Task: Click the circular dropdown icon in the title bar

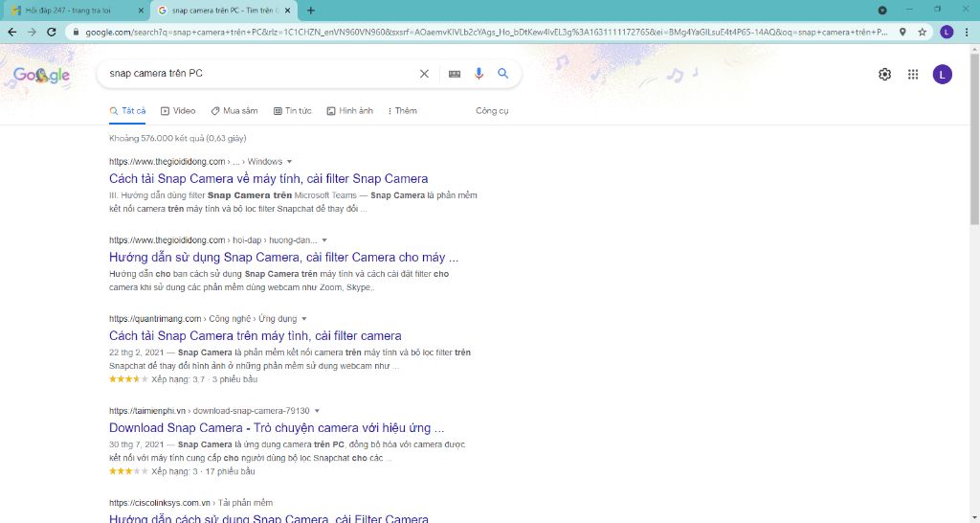Action: click(x=881, y=10)
